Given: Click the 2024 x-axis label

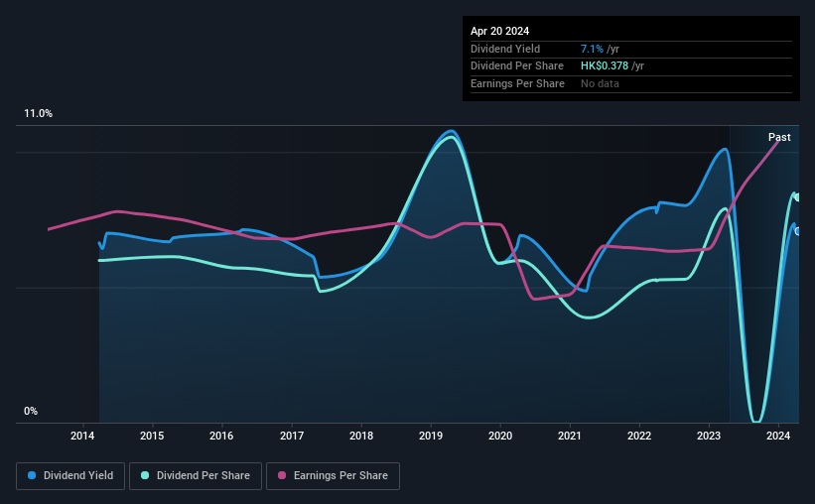Looking at the screenshot, I should [x=778, y=436].
